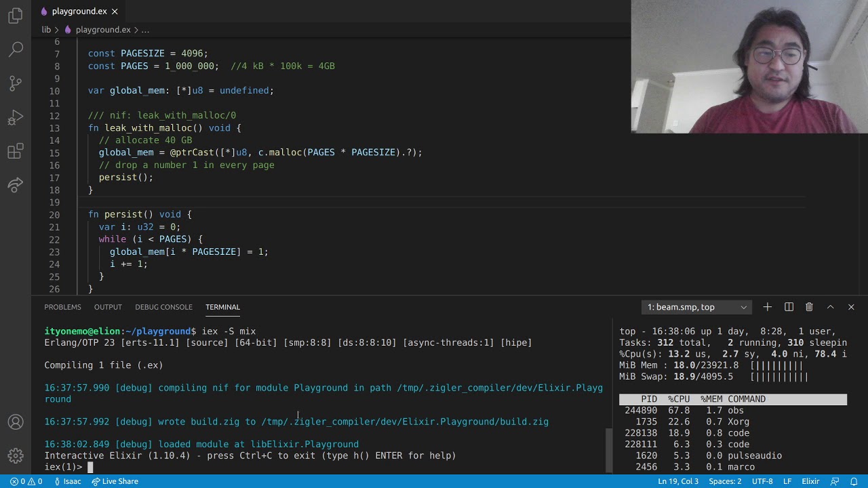Open the Source Control view

coord(16,83)
